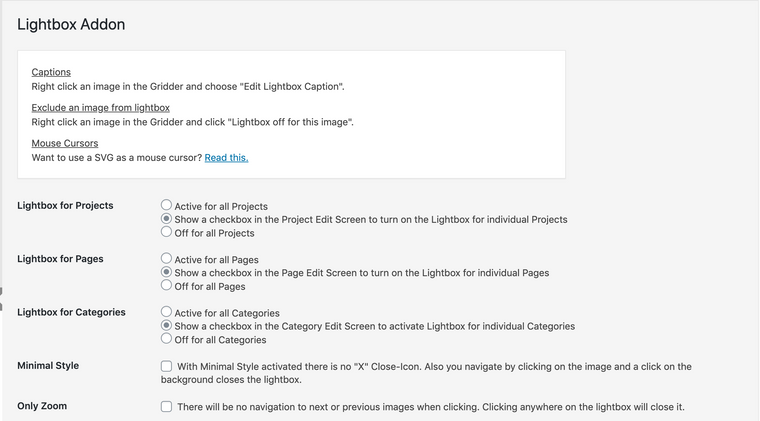Choose Page Edit Screen checkbox radio option

pyautogui.click(x=167, y=272)
